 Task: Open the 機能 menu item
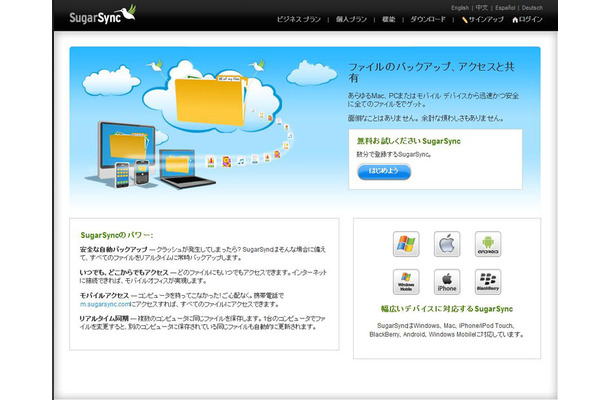(x=388, y=19)
